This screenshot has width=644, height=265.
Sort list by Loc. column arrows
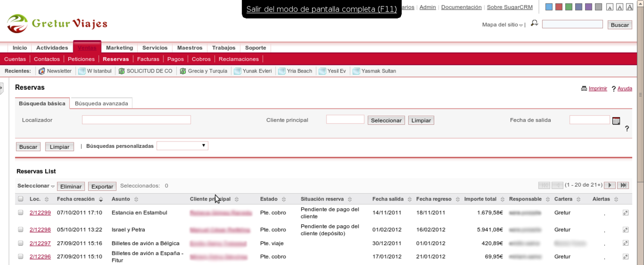click(x=47, y=199)
